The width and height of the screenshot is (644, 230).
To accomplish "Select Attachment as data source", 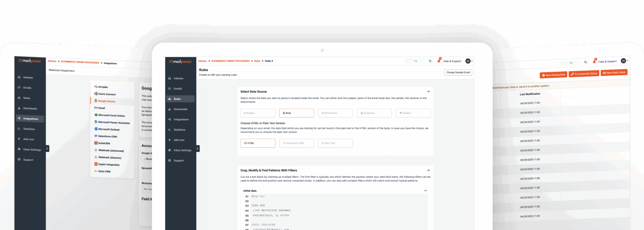I will (x=336, y=113).
